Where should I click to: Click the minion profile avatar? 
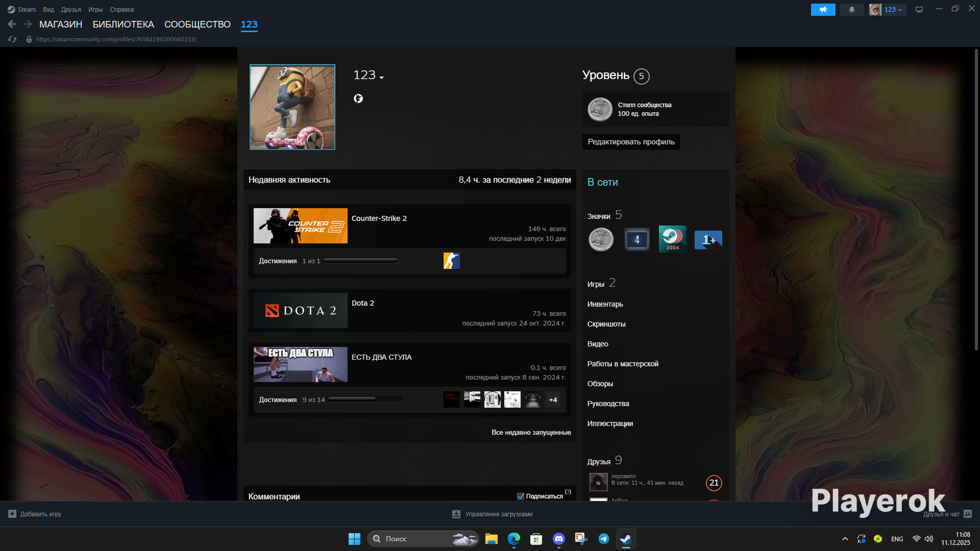(292, 107)
